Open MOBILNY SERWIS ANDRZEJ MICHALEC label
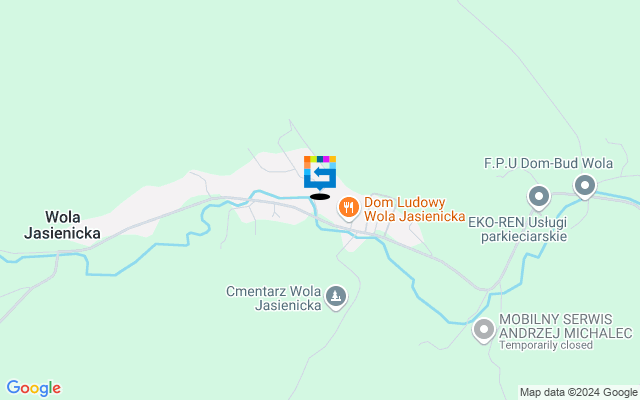The height and width of the screenshot is (400, 640). [566, 326]
